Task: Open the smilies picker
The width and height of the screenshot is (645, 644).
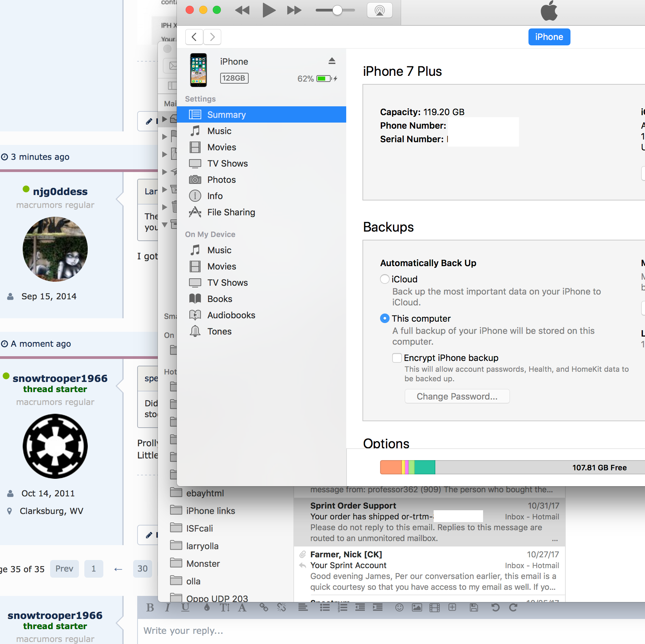Action: coord(399,608)
